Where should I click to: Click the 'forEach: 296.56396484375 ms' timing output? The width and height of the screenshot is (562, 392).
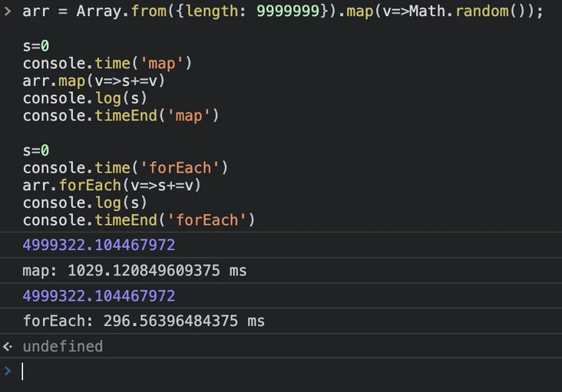tap(144, 321)
